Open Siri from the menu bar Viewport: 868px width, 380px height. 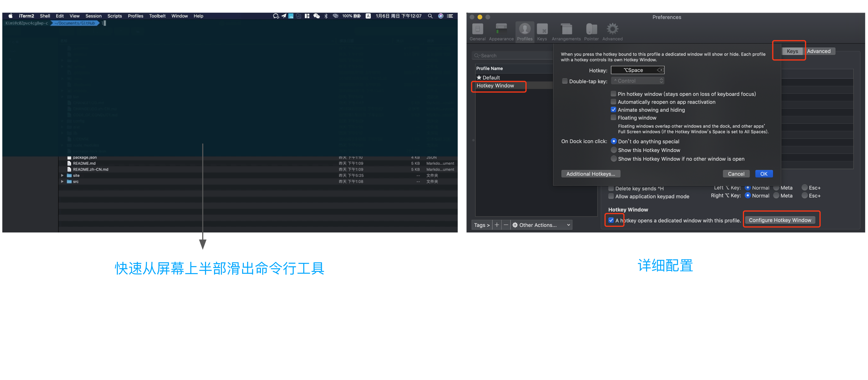point(440,16)
